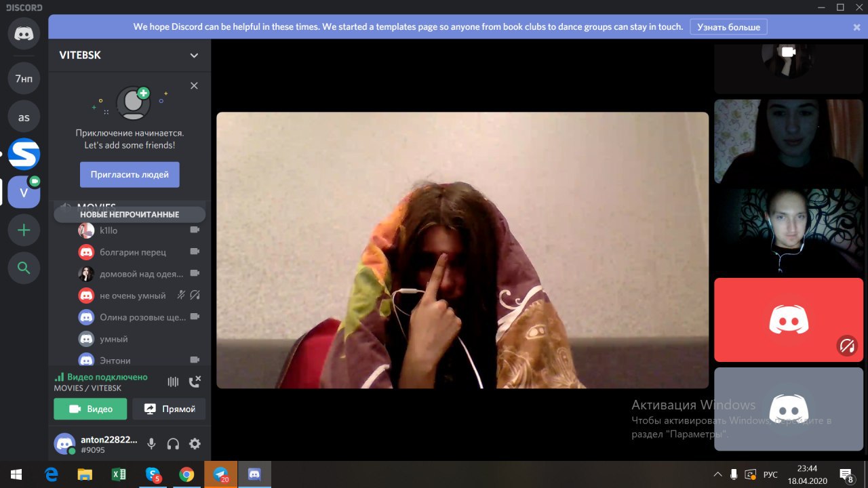This screenshot has width=868, height=488.
Task: Click anton22822 user avatar
Action: (x=65, y=444)
